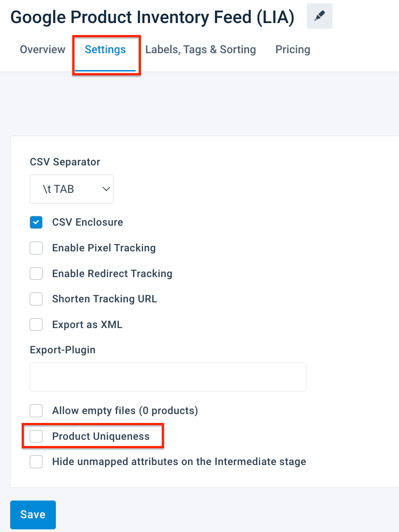Viewport: 399px width, 532px height.
Task: Click the Export-Plugin field label
Action: (63, 350)
